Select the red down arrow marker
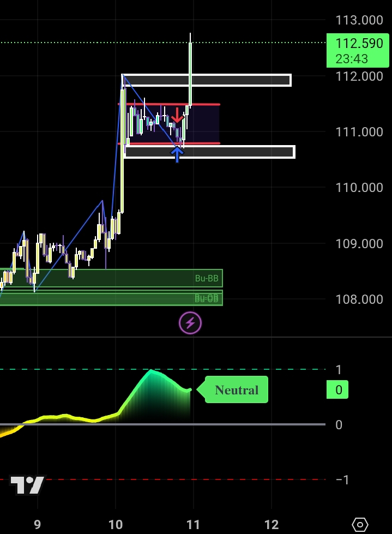Viewport: 392px width, 534px height. click(177, 115)
